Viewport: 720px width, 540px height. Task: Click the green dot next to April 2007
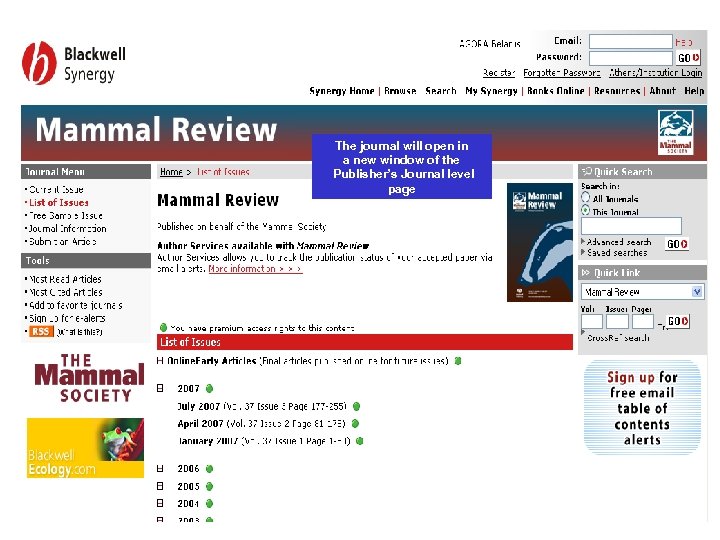coord(355,423)
